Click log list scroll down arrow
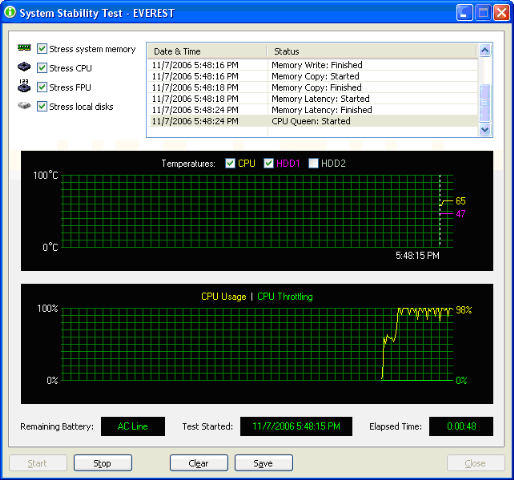This screenshot has height=480, width=514. pyautogui.click(x=485, y=129)
